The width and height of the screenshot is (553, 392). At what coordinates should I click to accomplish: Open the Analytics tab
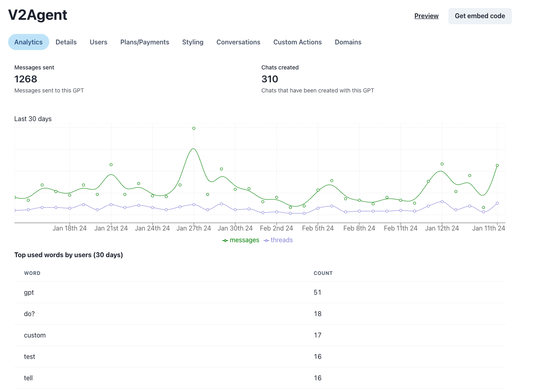[28, 42]
